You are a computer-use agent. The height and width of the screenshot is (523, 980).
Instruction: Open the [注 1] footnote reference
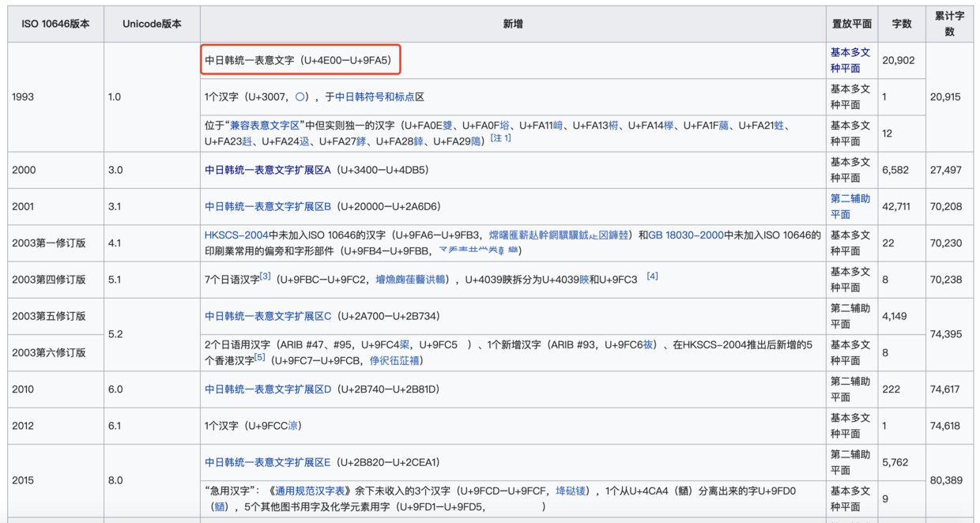(500, 138)
